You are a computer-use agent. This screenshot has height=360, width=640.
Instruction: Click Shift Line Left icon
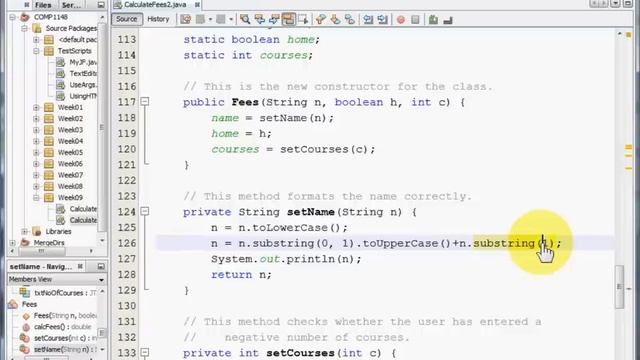tap(368, 19)
